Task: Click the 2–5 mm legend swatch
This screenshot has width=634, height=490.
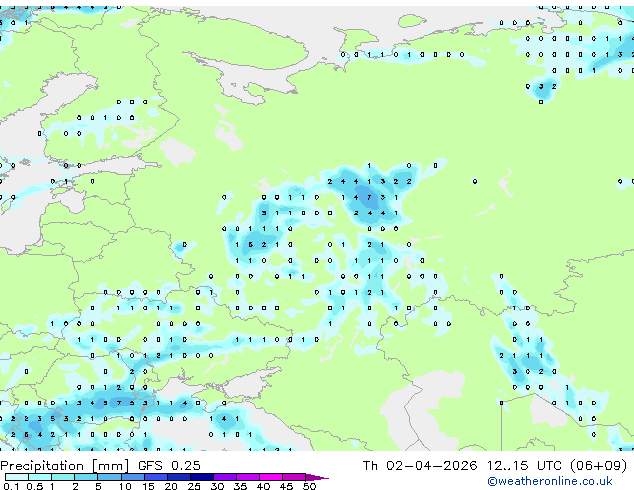Action: pos(86,477)
